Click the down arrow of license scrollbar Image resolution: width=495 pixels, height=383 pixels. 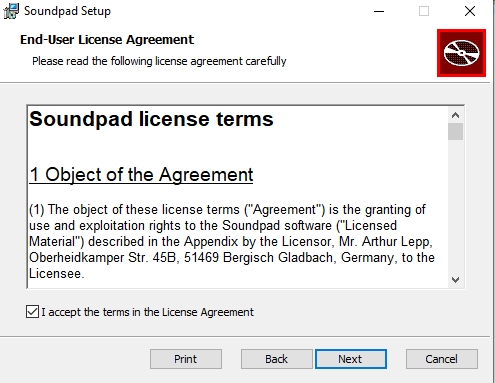pyautogui.click(x=455, y=279)
